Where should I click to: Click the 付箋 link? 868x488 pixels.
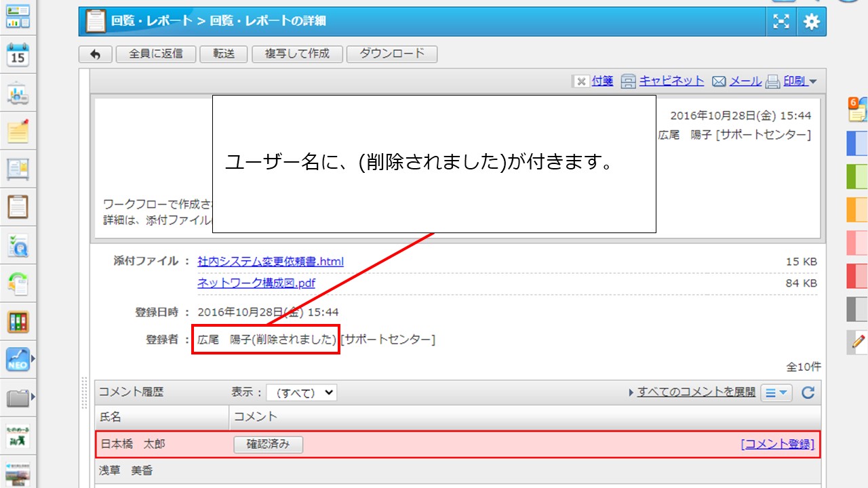coord(602,81)
